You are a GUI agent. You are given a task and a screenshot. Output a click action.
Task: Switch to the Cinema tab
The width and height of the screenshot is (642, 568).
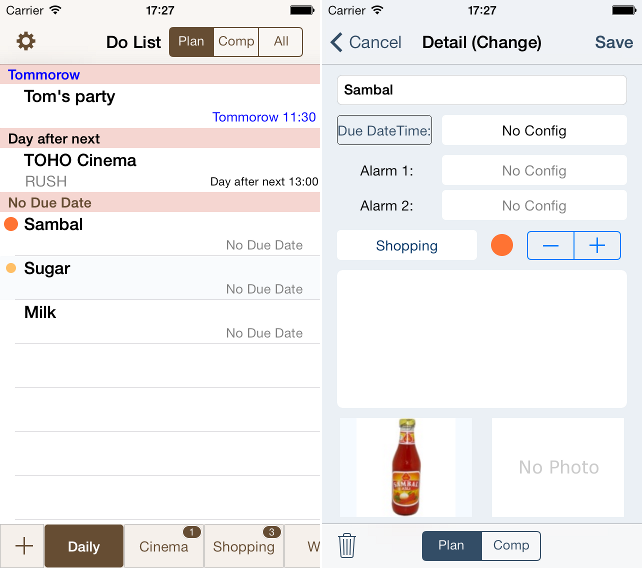pos(163,546)
